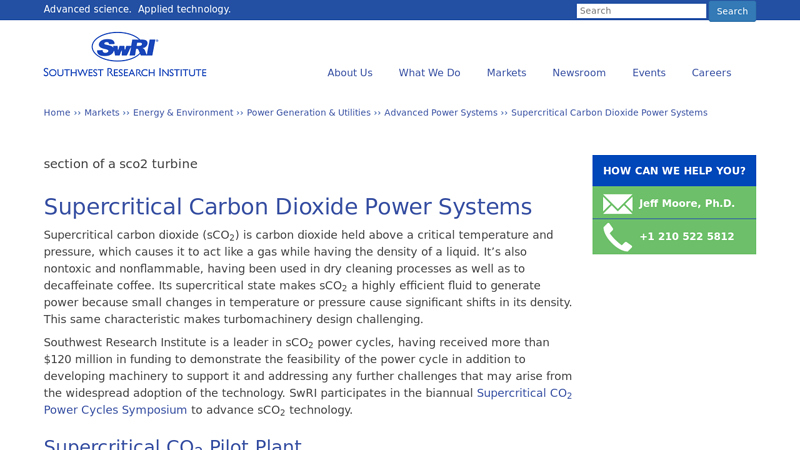Viewport: 800px width, 450px height.
Task: Go to Energy & Environment breadcrumb
Action: pos(183,112)
